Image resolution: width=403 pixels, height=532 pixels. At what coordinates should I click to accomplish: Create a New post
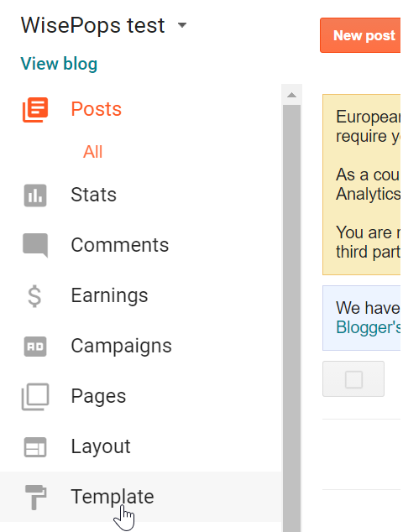360,35
